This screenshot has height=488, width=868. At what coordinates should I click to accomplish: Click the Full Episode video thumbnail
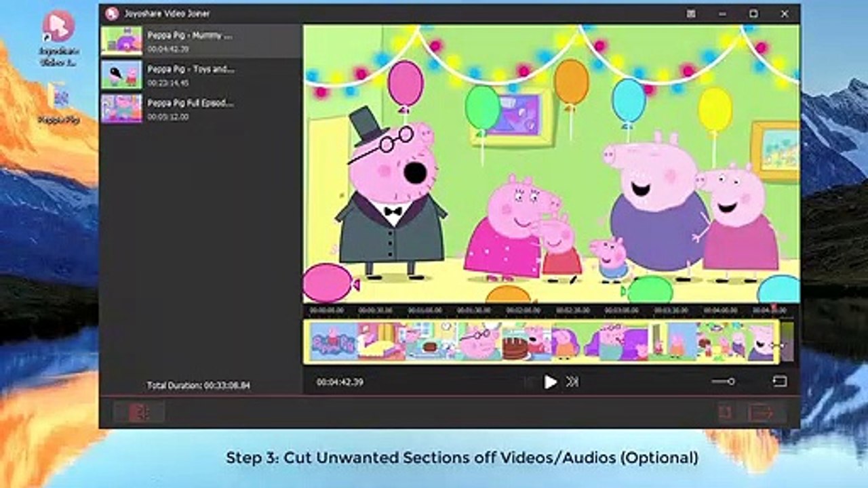coord(121,108)
